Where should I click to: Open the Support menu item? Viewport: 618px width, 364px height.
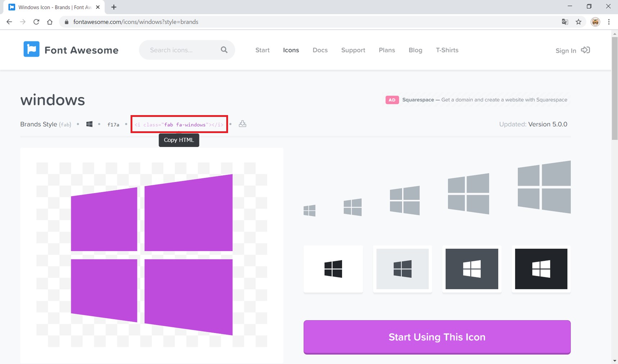tap(353, 50)
